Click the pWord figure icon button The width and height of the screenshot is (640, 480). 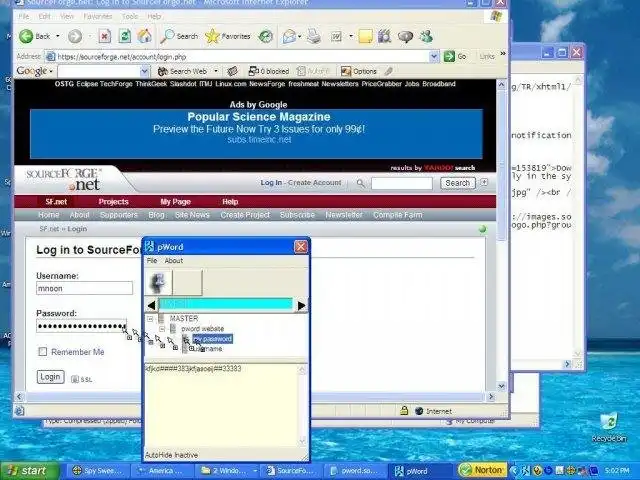(158, 282)
